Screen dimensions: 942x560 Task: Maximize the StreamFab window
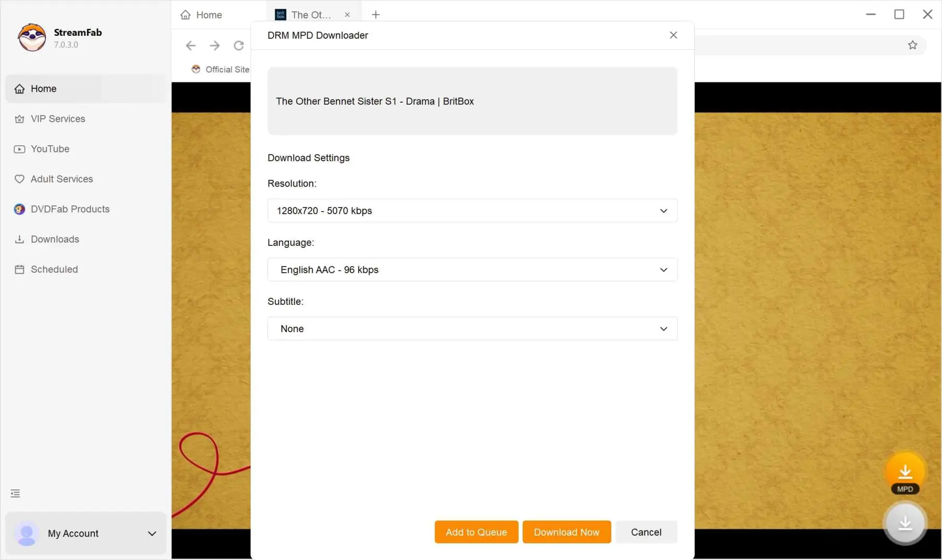tap(899, 15)
